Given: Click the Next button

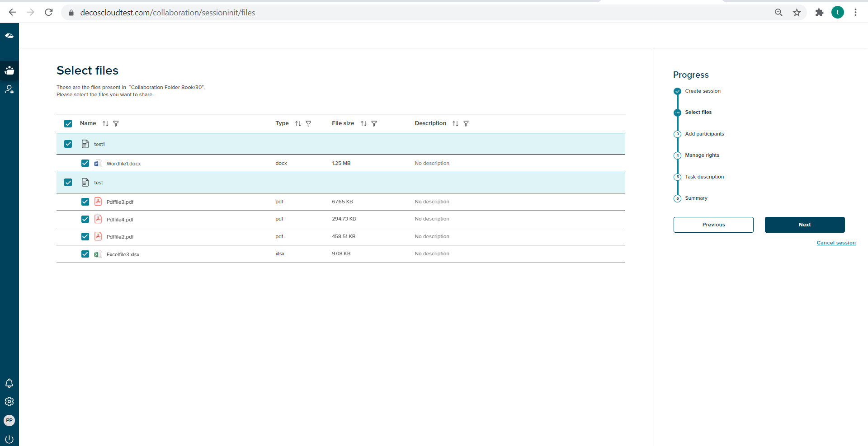Looking at the screenshot, I should tap(804, 225).
